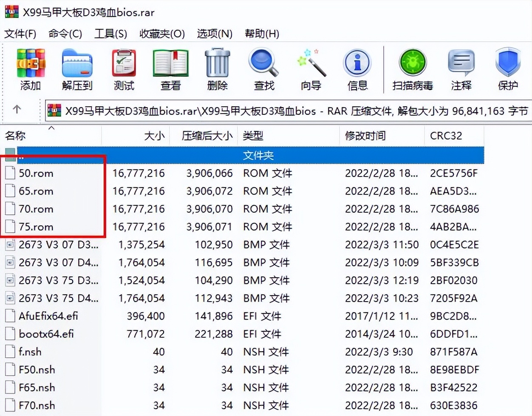Open the 文件(F) menu

(x=20, y=34)
